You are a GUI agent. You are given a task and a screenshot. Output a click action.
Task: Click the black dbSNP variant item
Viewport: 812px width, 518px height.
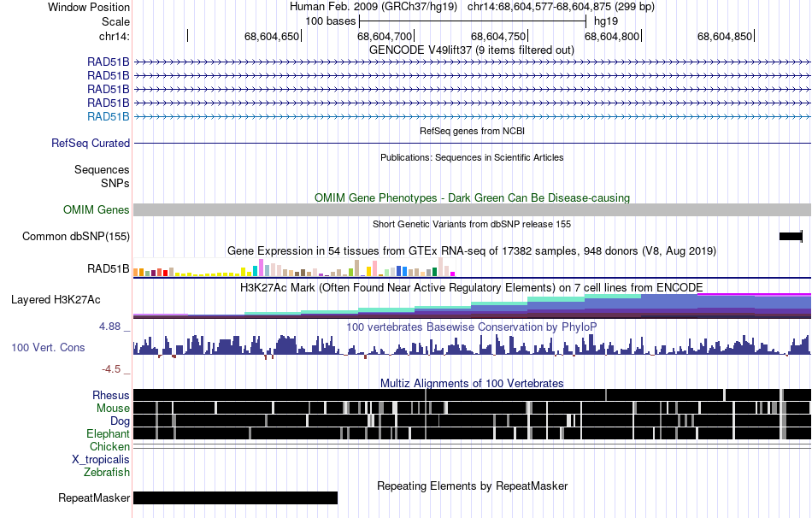tap(791, 236)
